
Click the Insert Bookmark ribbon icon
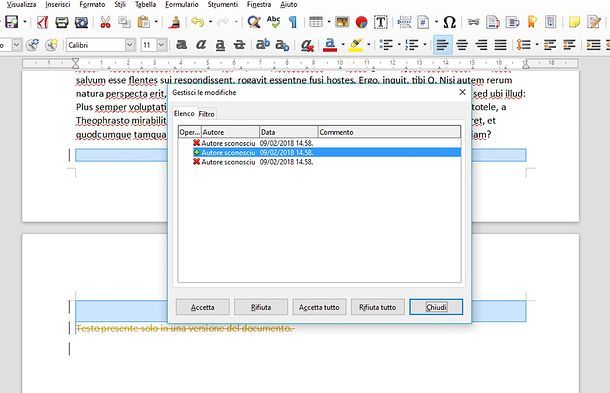tap(531, 22)
